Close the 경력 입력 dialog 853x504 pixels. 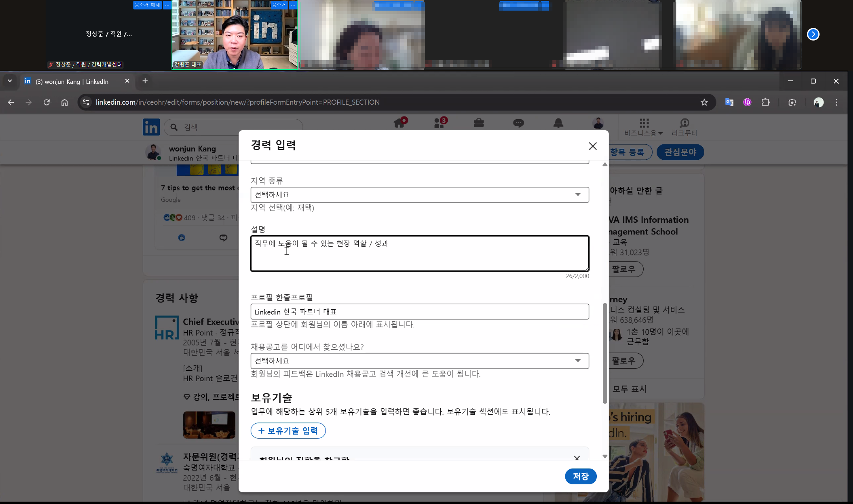pos(593,146)
